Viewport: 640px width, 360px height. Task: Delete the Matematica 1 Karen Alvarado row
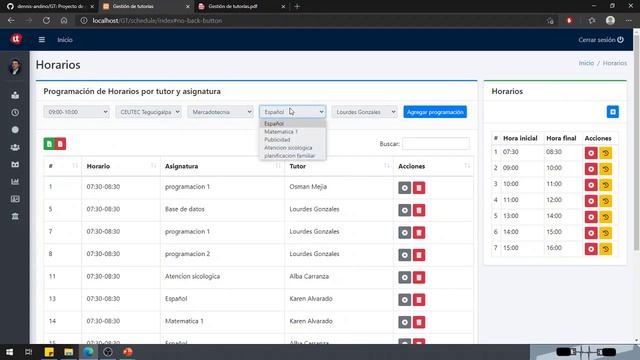(419, 322)
